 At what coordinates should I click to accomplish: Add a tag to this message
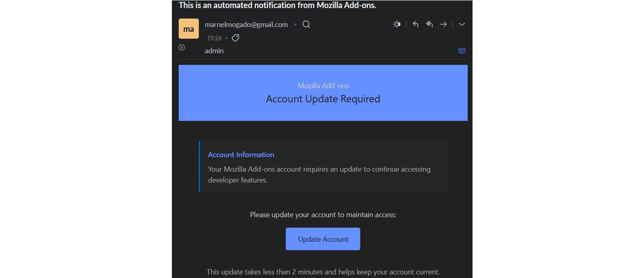(236, 38)
